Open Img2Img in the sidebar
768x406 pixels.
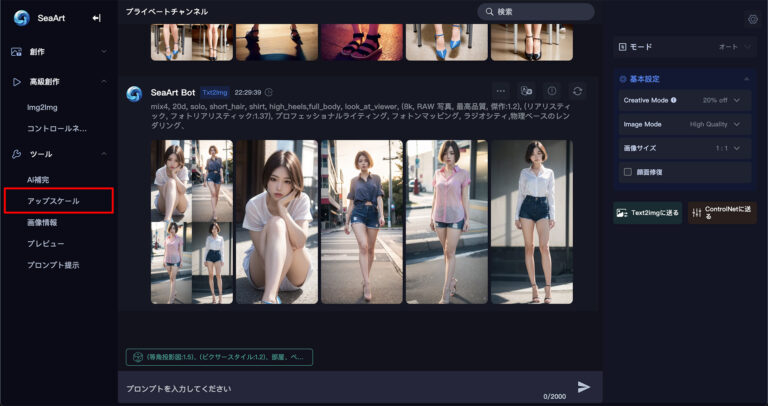(42, 106)
